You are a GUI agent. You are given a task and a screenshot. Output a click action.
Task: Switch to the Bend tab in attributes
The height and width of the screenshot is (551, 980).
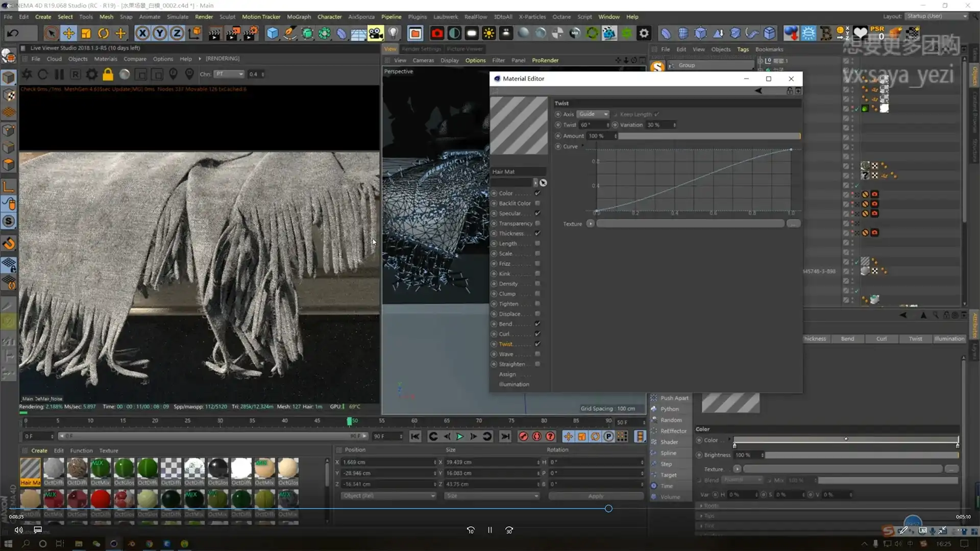point(847,338)
